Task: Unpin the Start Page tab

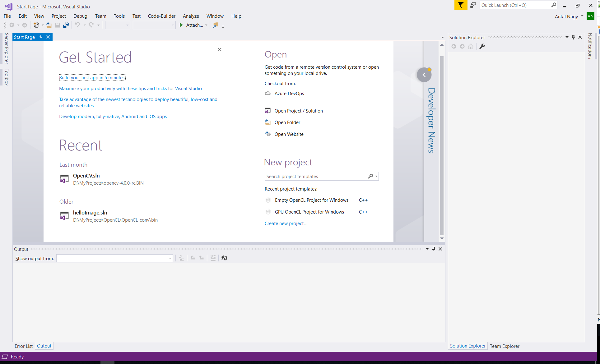Action: (x=41, y=37)
